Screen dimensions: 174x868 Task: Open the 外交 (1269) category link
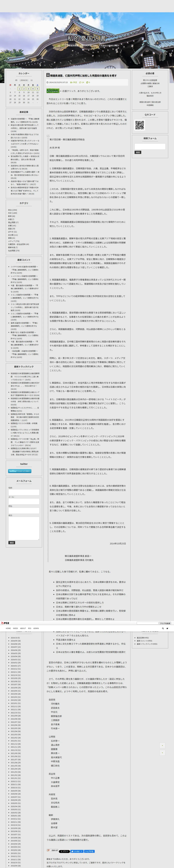[12, 213]
